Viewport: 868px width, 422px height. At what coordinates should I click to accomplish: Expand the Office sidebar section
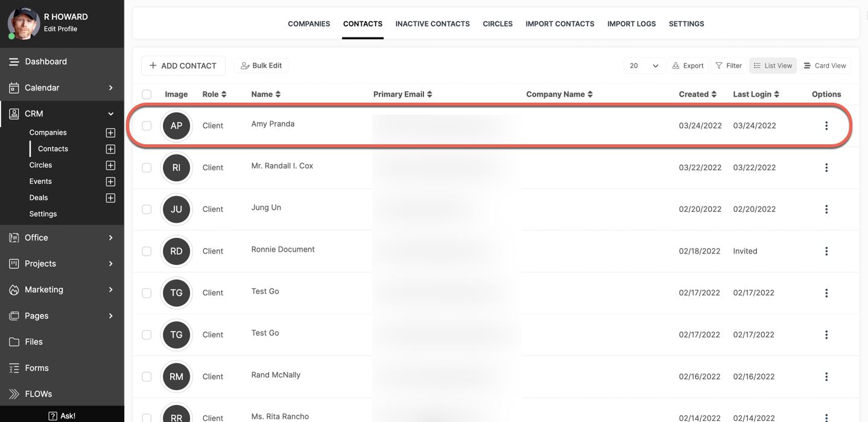[x=111, y=238]
